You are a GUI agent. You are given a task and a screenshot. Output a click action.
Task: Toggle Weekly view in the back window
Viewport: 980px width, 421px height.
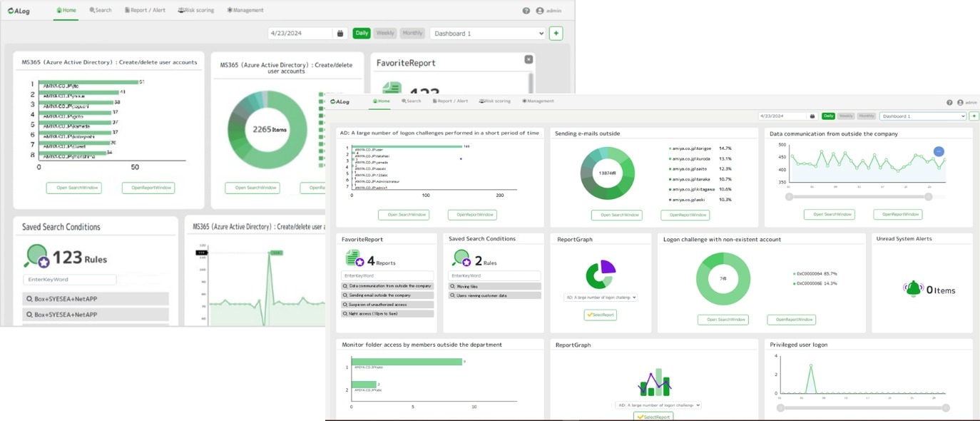[385, 34]
